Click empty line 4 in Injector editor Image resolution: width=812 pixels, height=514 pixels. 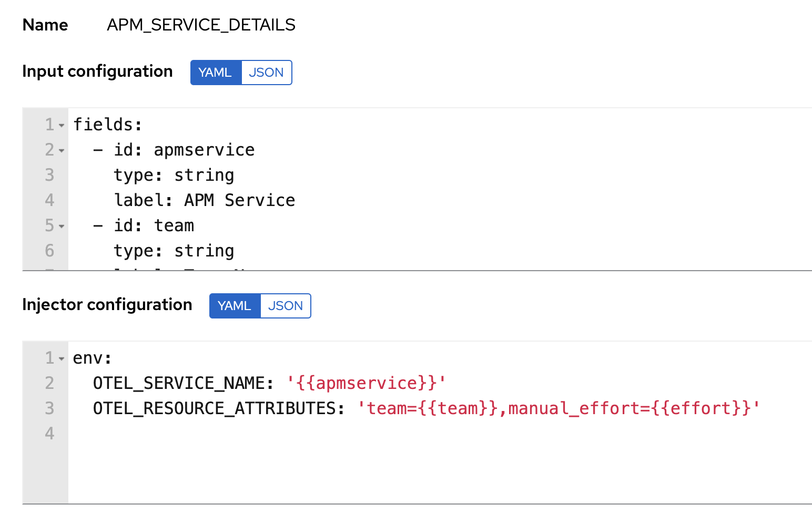(x=158, y=434)
